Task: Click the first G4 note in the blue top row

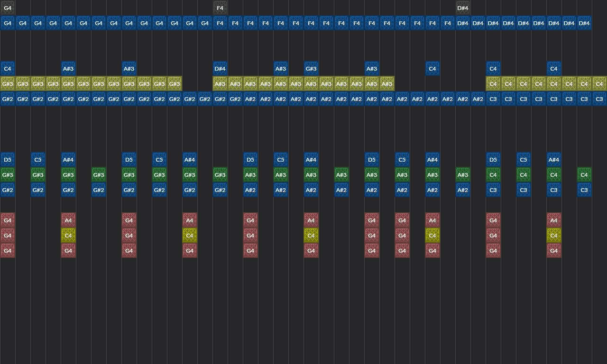Action: pyautogui.click(x=8, y=23)
